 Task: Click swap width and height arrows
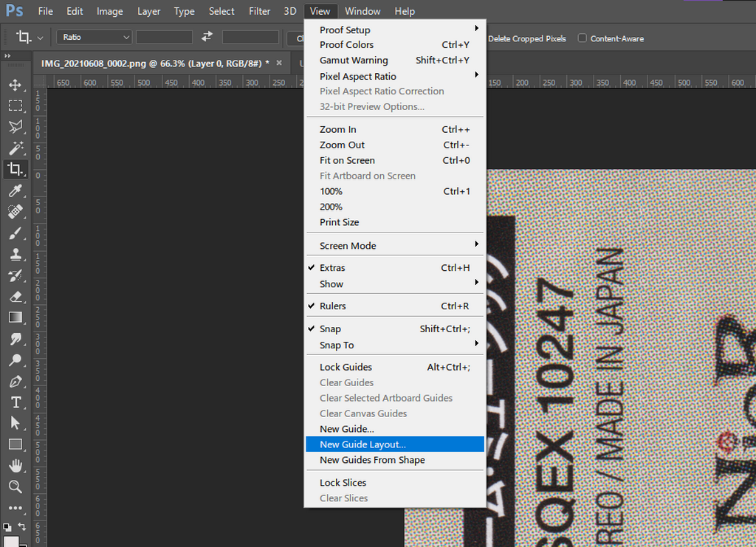tap(207, 37)
